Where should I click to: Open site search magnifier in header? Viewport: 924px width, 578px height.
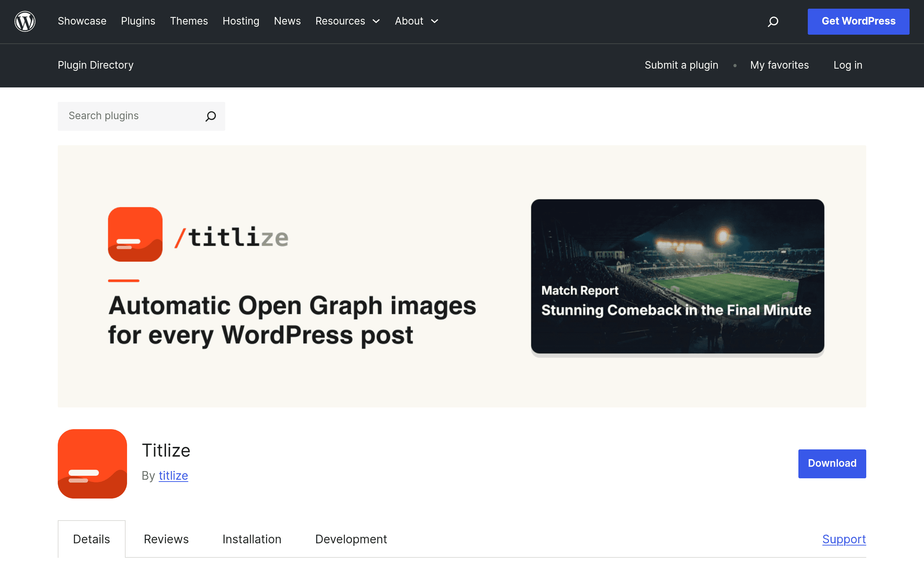(773, 21)
